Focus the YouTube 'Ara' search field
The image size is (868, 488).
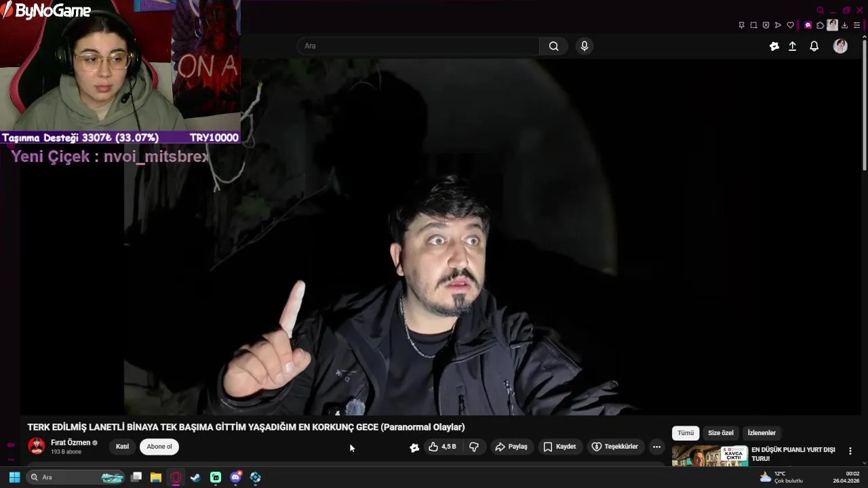418,46
